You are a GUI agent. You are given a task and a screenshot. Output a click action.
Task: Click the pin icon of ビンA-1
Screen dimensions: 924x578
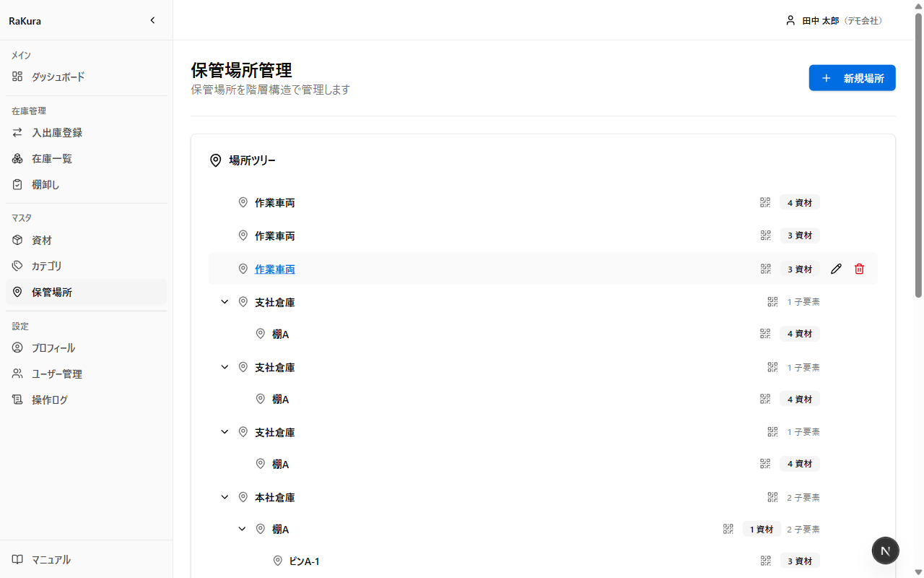pos(278,561)
